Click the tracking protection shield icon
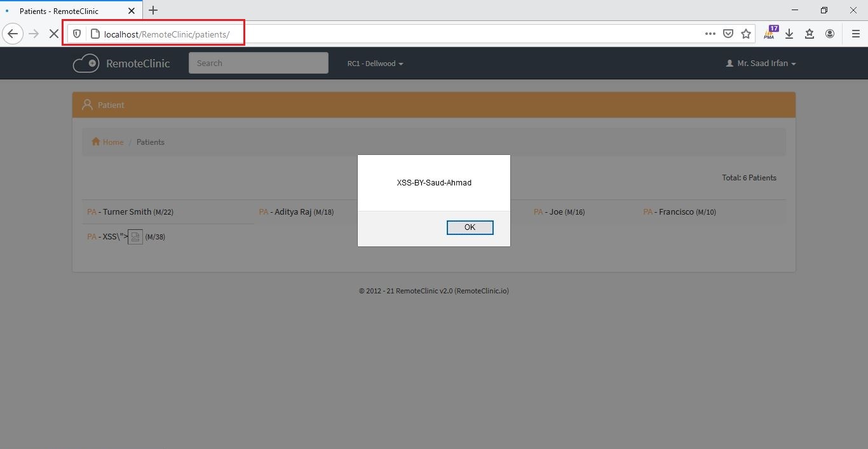868x449 pixels. pyautogui.click(x=76, y=34)
